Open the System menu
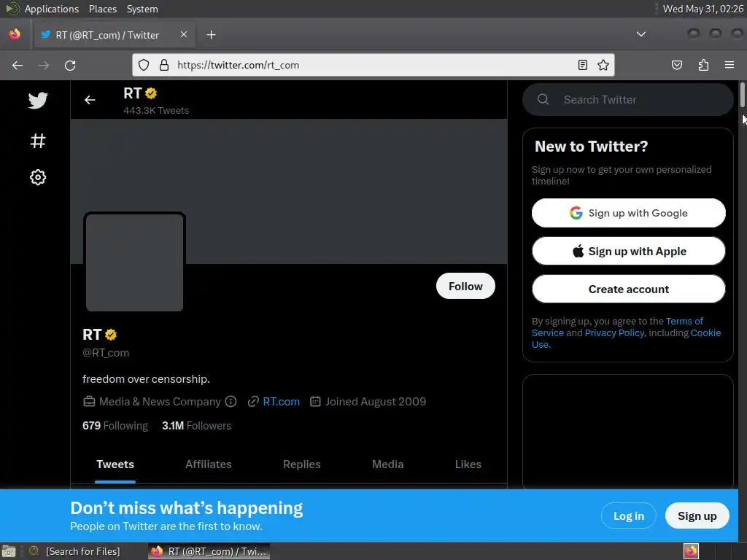This screenshot has height=560, width=747. 142,9
